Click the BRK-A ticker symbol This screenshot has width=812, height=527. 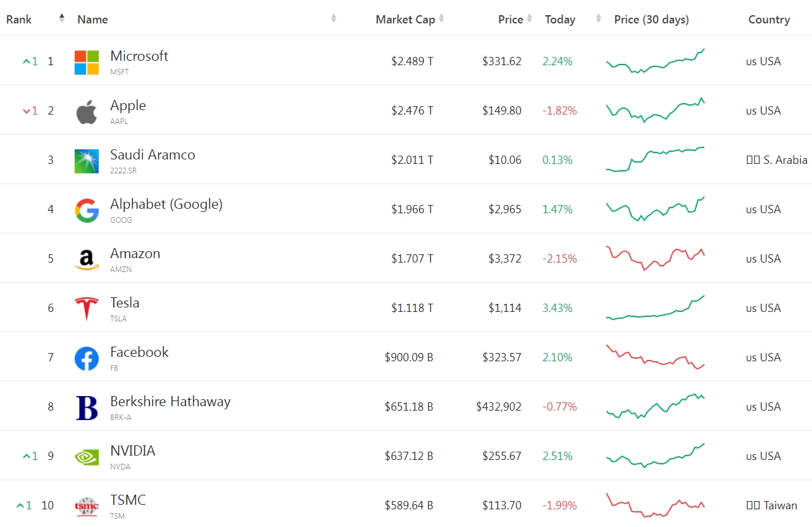[121, 418]
